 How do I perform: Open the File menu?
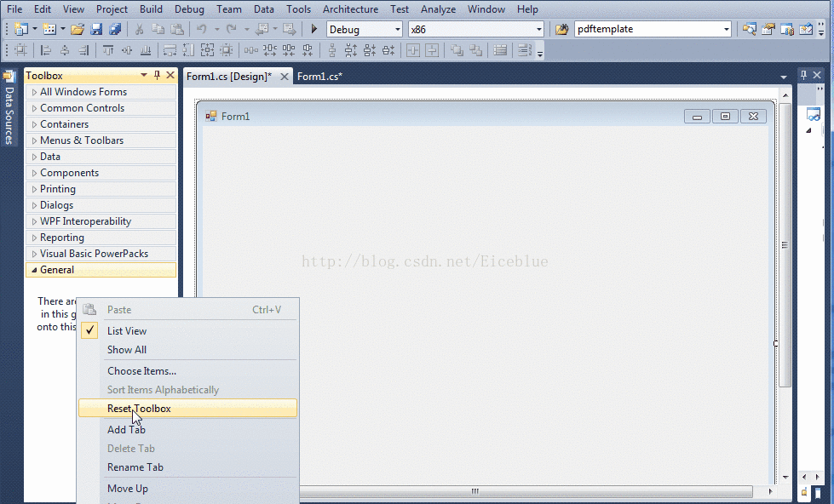14,9
